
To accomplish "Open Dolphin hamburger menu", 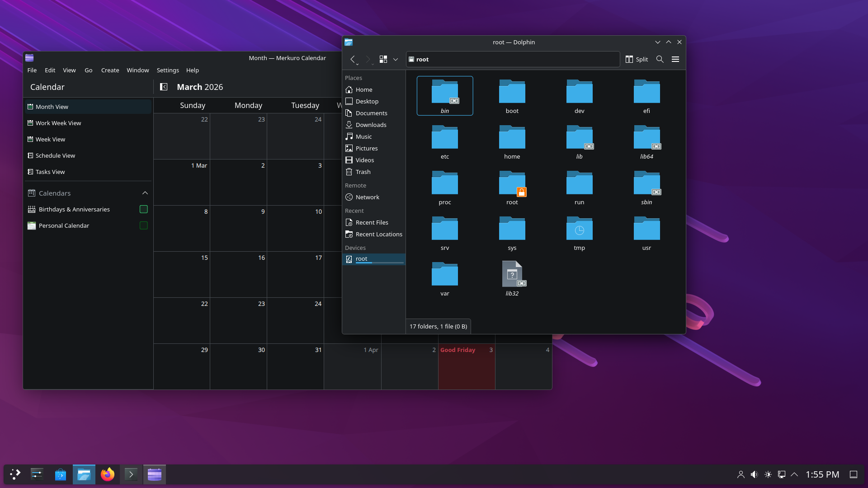I will [x=675, y=59].
